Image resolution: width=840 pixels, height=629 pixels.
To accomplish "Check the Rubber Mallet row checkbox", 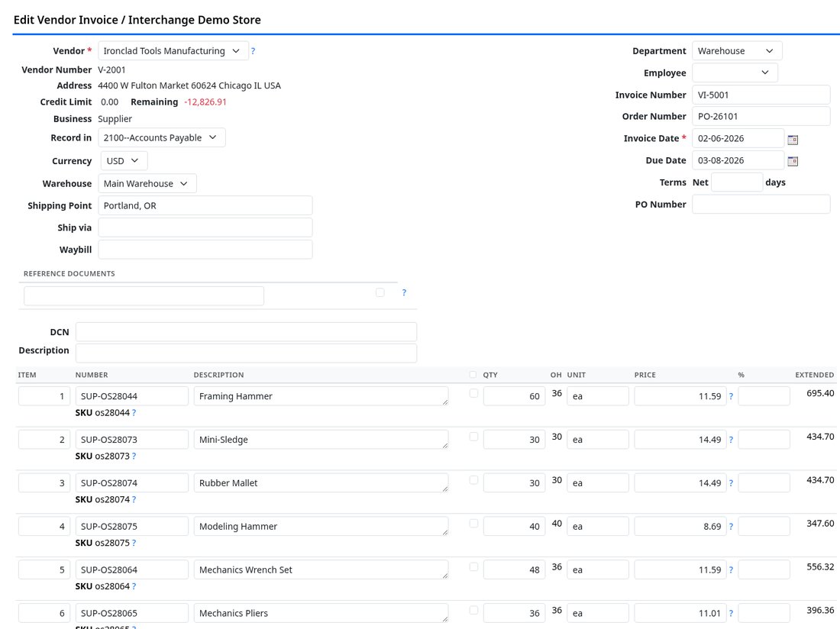I will [x=473, y=480].
